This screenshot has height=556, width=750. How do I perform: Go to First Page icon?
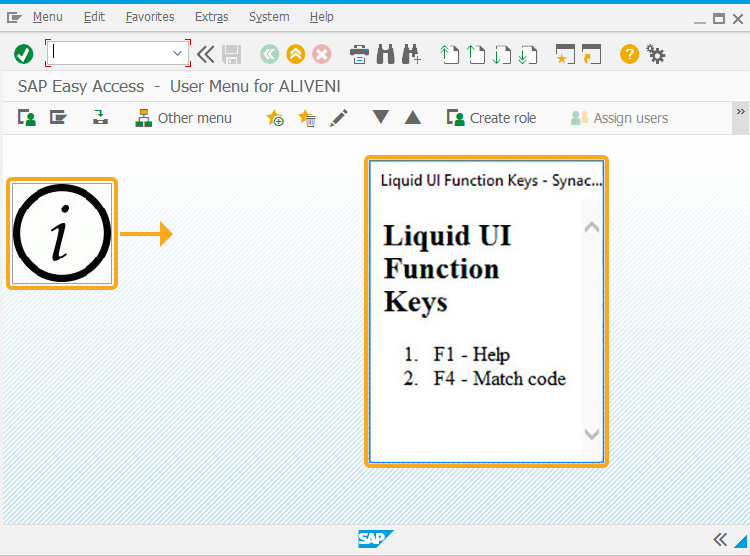(x=449, y=54)
